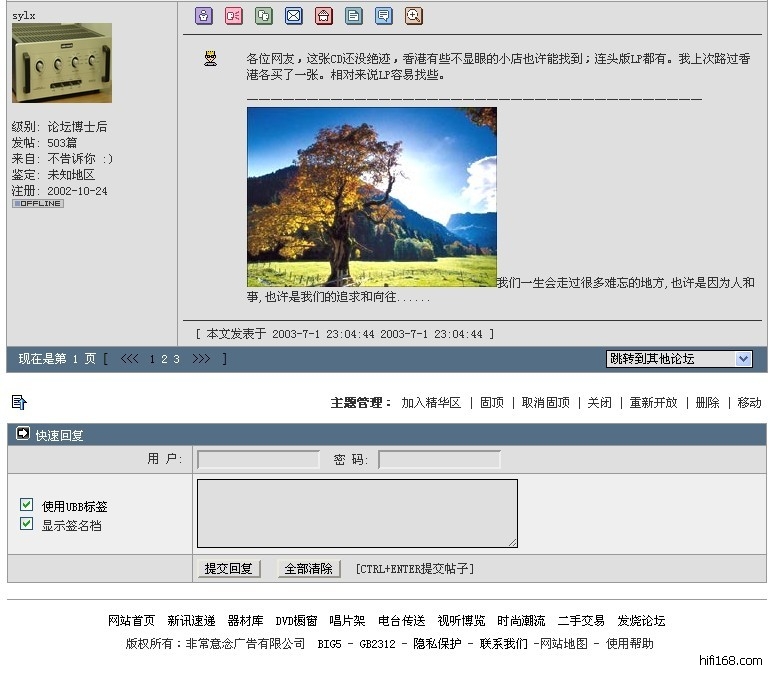
Task: Click the blue envelope email icon
Action: 293,16
